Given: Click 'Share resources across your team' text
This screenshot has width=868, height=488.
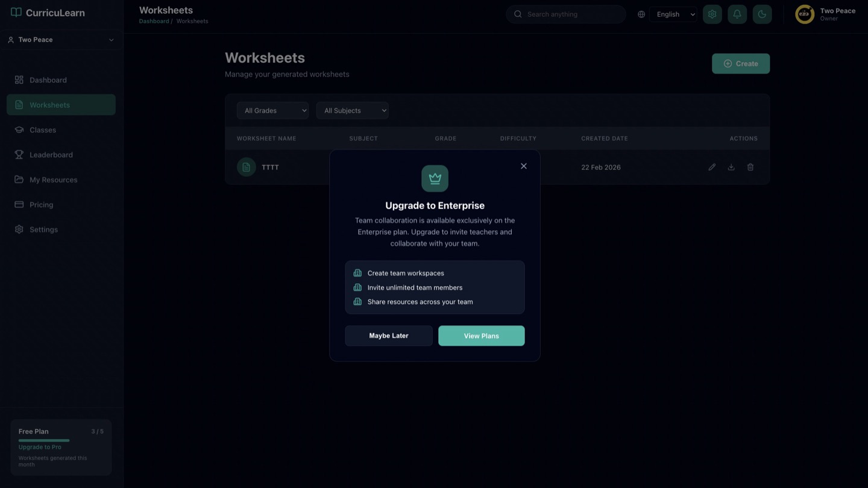Looking at the screenshot, I should click(x=420, y=302).
